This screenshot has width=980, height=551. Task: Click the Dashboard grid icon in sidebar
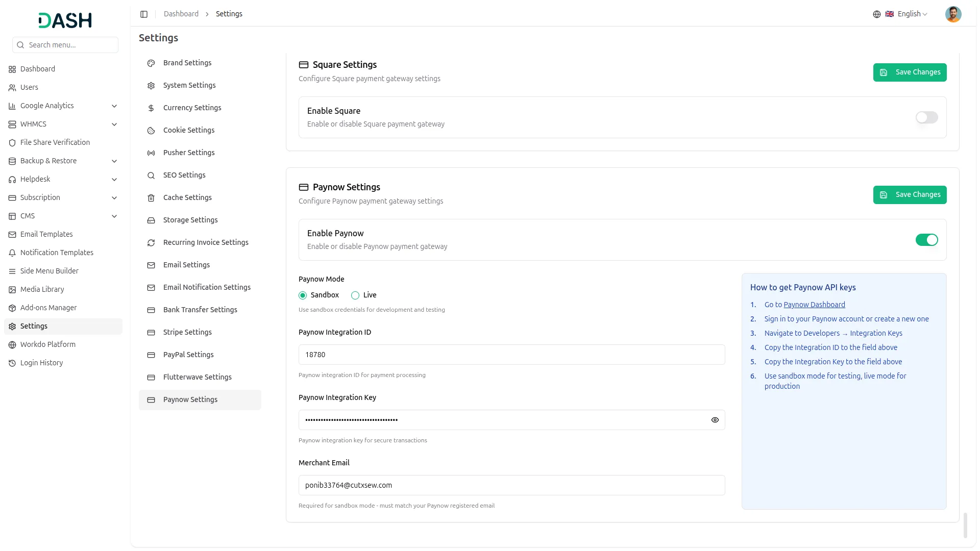point(12,69)
